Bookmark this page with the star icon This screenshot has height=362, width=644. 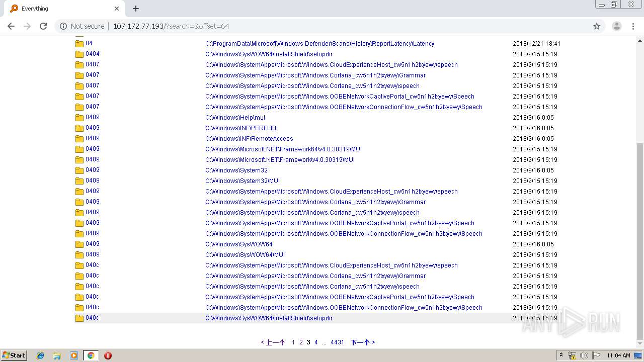597,26
